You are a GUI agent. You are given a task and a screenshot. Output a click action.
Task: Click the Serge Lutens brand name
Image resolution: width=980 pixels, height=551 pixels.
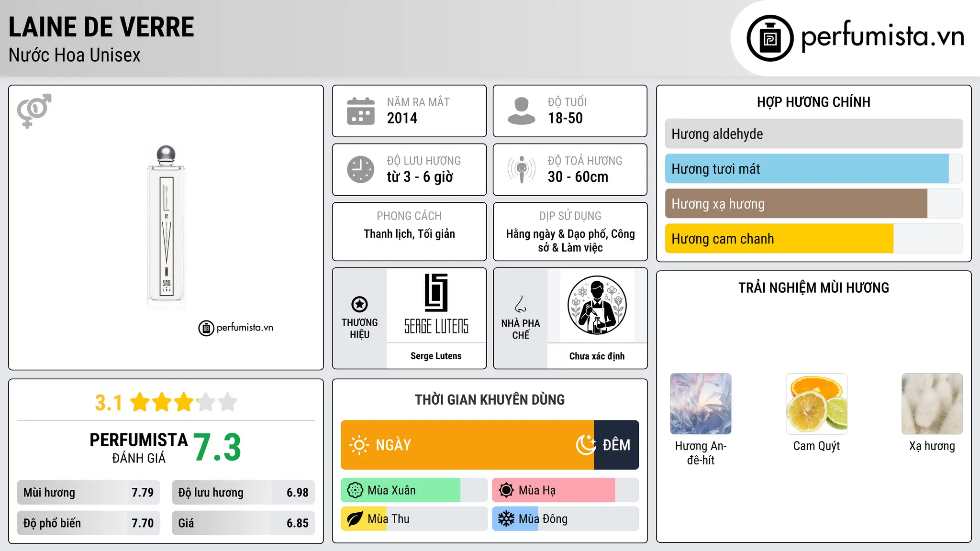coord(436,356)
